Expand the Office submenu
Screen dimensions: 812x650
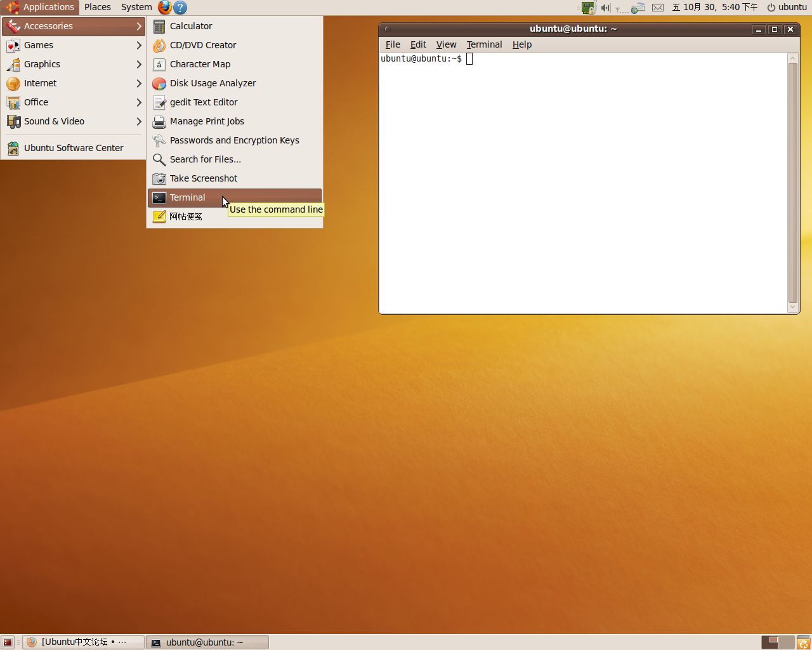coord(74,102)
